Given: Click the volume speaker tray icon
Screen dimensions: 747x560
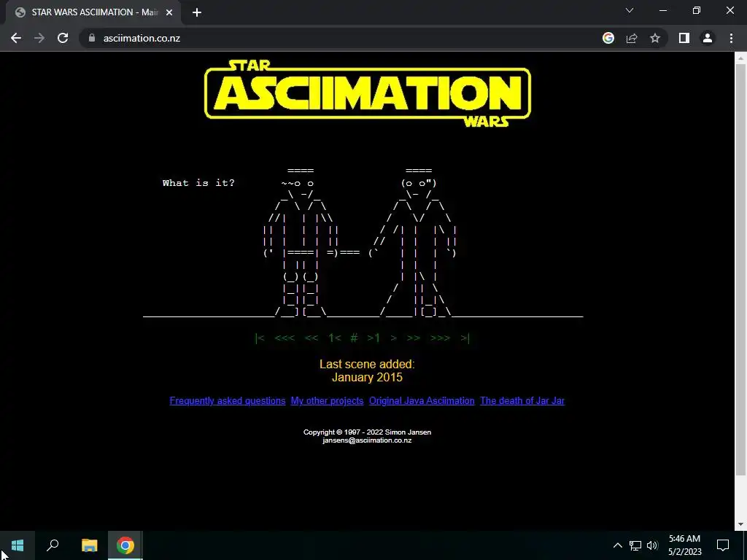Looking at the screenshot, I should 652,545.
